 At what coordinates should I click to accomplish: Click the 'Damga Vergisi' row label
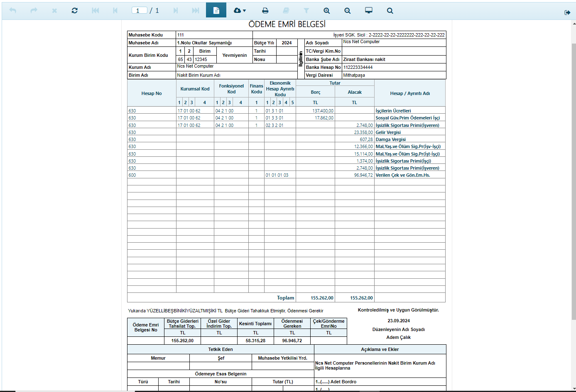[391, 139]
